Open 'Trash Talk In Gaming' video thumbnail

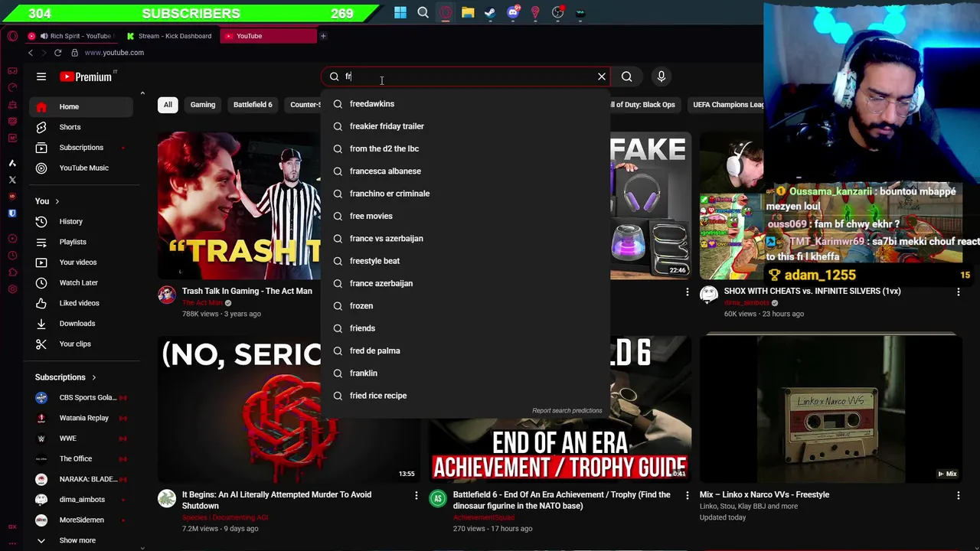click(239, 207)
